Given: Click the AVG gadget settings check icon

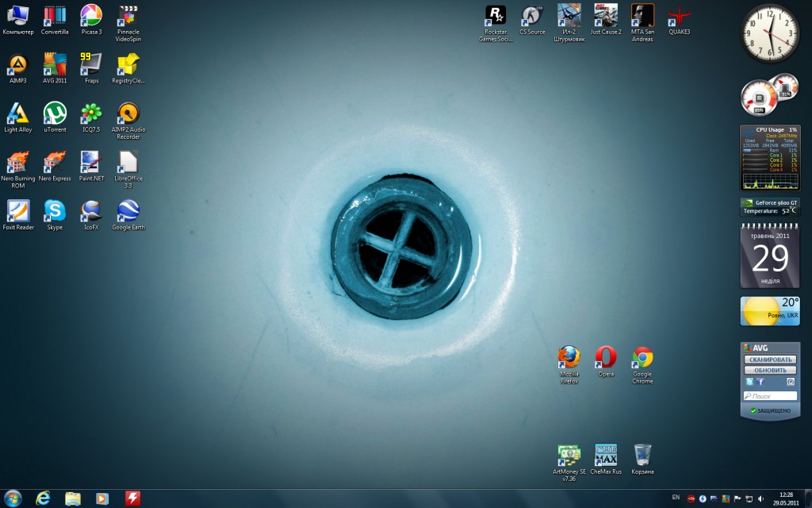Looking at the screenshot, I should click(x=791, y=382).
